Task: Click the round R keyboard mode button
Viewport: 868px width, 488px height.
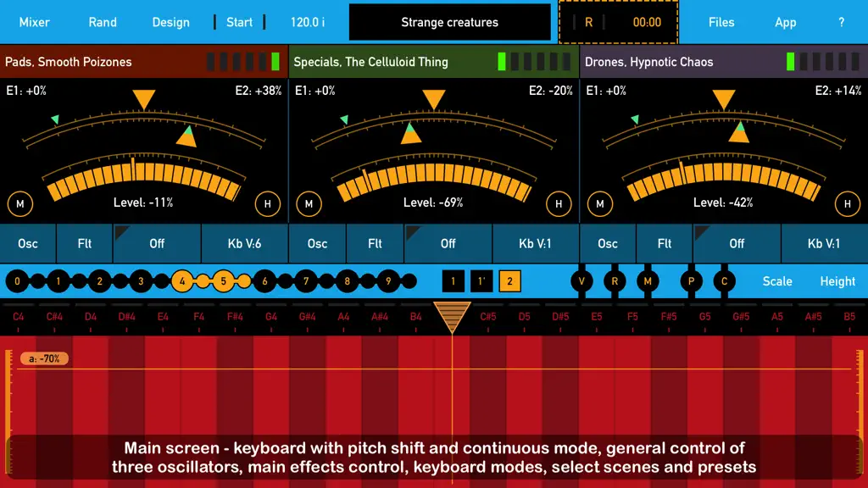Action: coord(615,281)
